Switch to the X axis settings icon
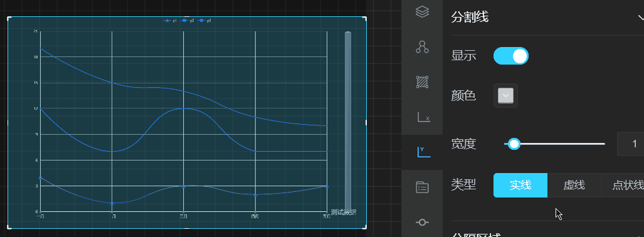Viewport: 644px width, 237px height. 423,117
